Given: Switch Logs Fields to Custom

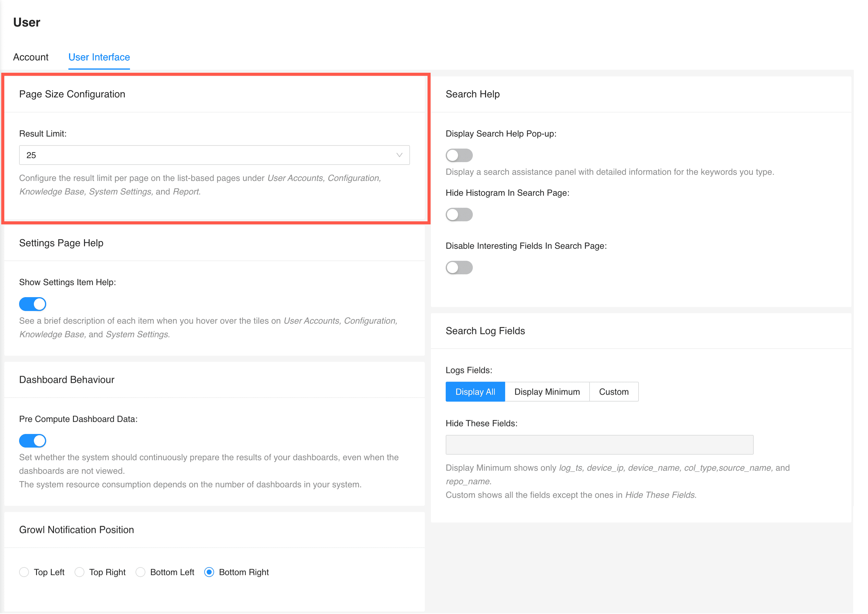Looking at the screenshot, I should [613, 391].
